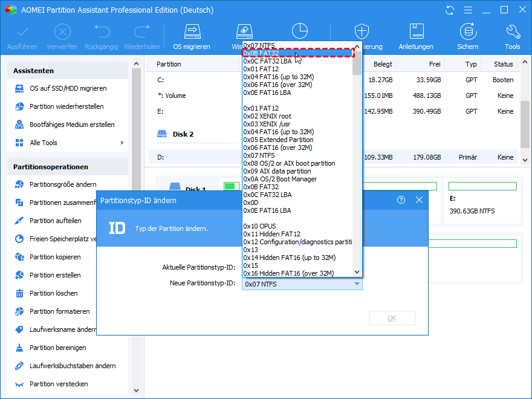Click the left sidebar scroll-down arrow

[136, 391]
